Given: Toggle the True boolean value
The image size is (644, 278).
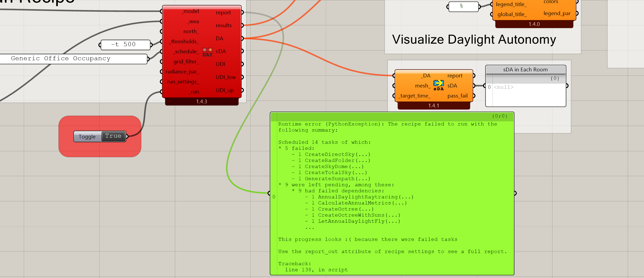Looking at the screenshot, I should tap(113, 136).
